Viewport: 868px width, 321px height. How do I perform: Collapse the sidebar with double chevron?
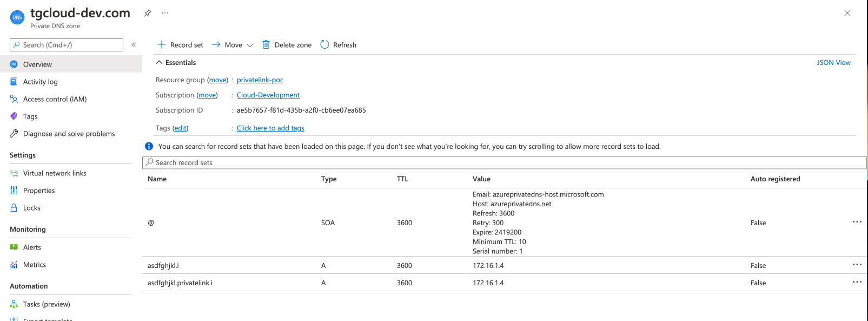pos(134,45)
